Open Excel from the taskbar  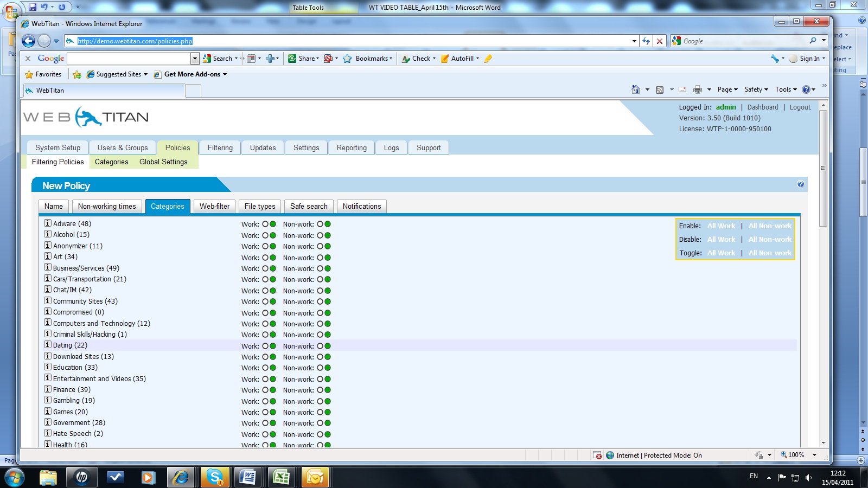(281, 477)
